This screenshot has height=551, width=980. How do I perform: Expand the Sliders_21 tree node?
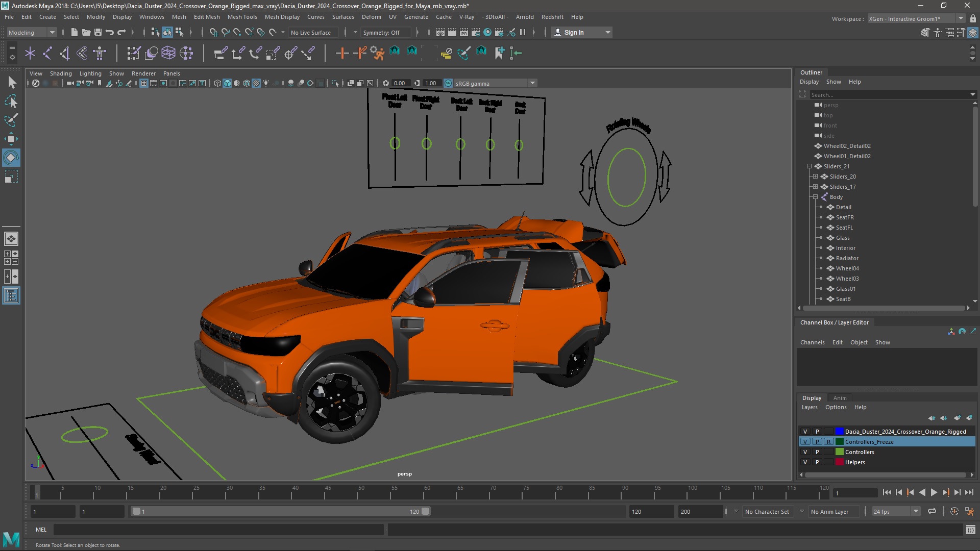click(808, 166)
